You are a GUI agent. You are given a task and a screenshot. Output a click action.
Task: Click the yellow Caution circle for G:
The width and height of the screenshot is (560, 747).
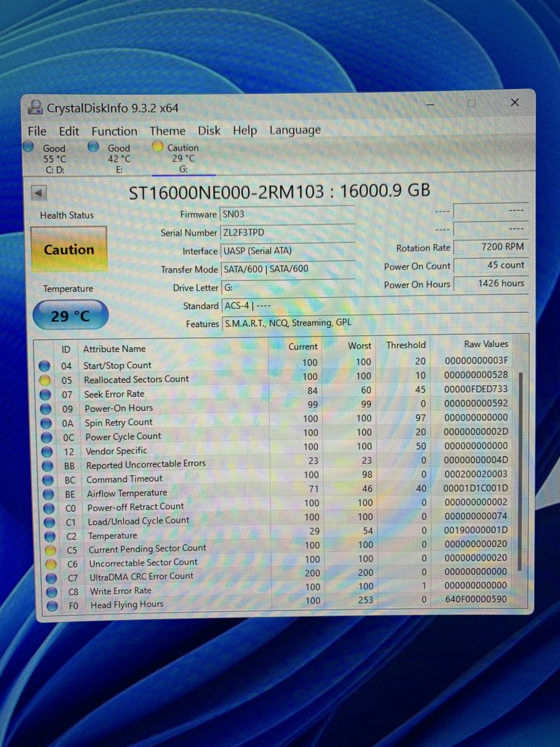point(158,146)
